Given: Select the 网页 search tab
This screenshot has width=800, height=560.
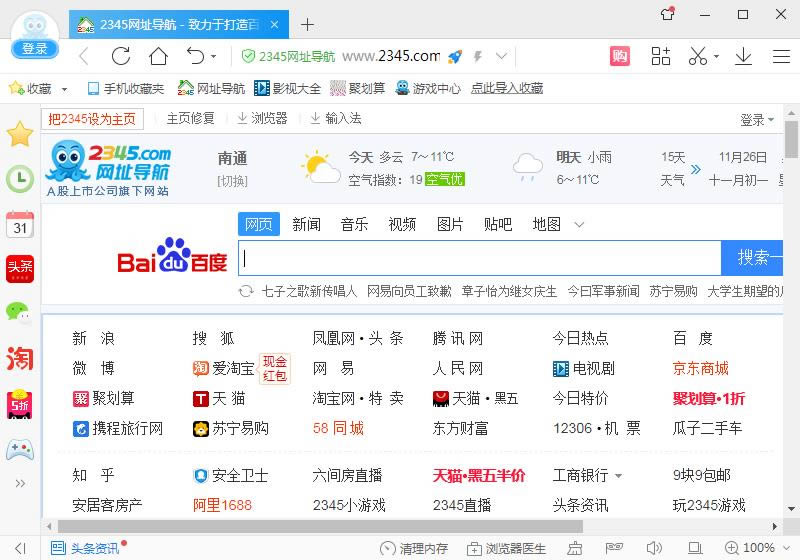Looking at the screenshot, I should 259,224.
